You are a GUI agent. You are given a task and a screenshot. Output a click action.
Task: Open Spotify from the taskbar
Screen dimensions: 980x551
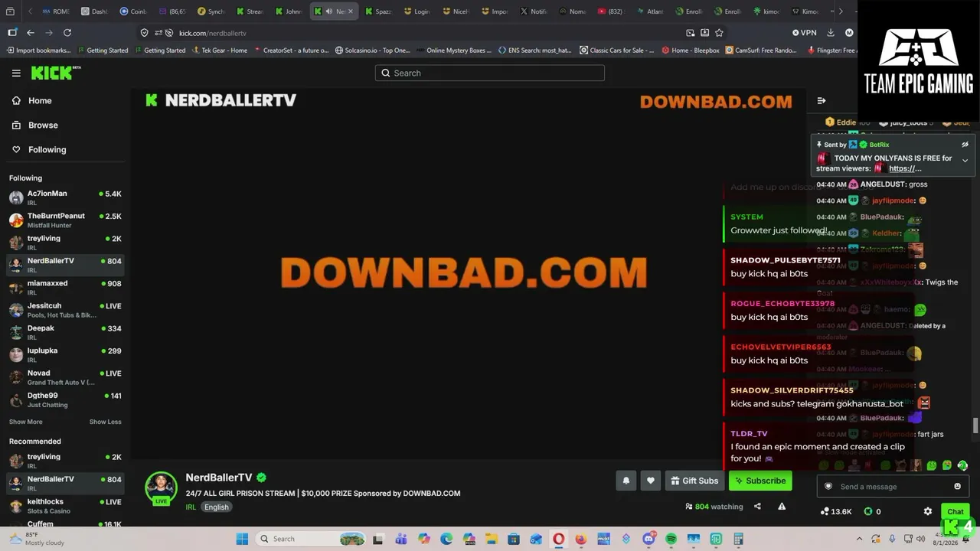[x=671, y=539]
